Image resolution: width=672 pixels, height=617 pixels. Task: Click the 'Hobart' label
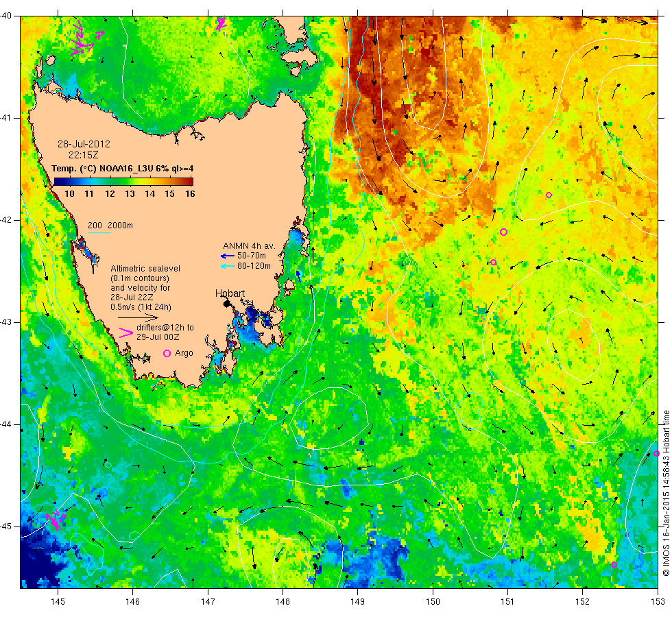(x=230, y=293)
